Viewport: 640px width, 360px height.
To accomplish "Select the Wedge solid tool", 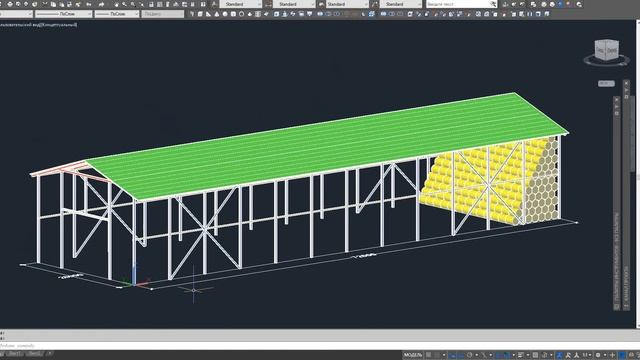I will point(208,14).
